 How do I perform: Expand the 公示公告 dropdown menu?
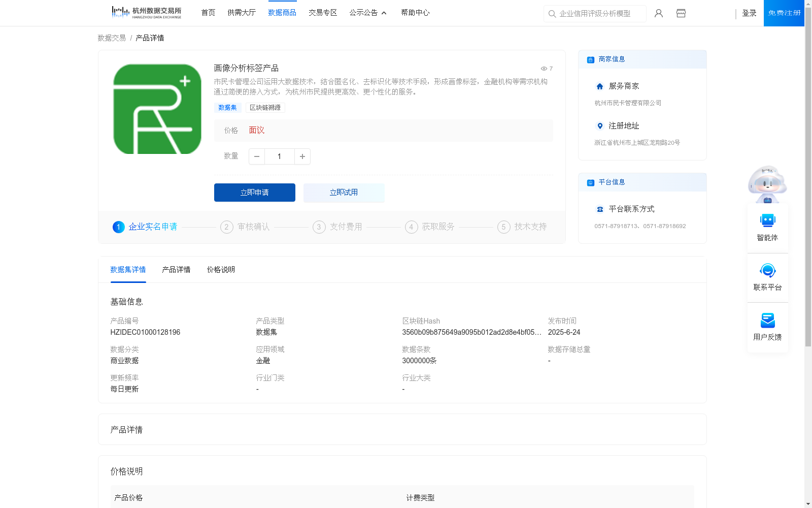(x=368, y=13)
